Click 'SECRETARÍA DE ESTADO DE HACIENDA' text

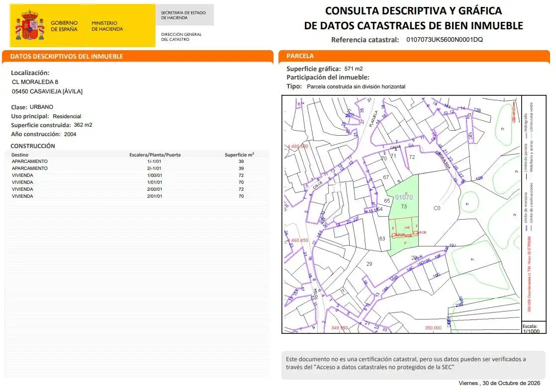click(x=184, y=15)
